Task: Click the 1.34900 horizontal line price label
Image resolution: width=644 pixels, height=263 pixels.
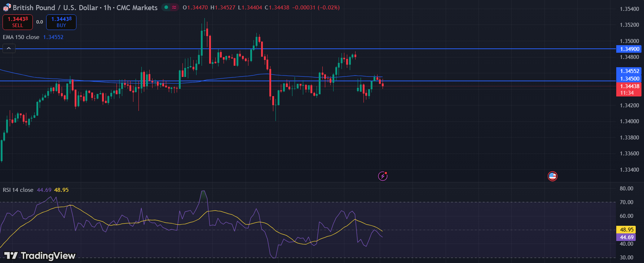Action: point(629,49)
